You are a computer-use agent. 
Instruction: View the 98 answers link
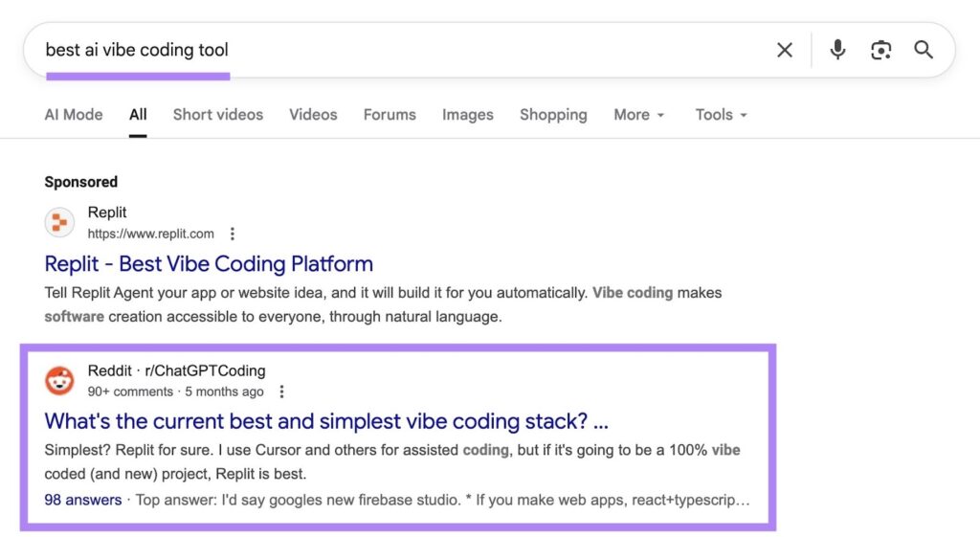(x=83, y=500)
